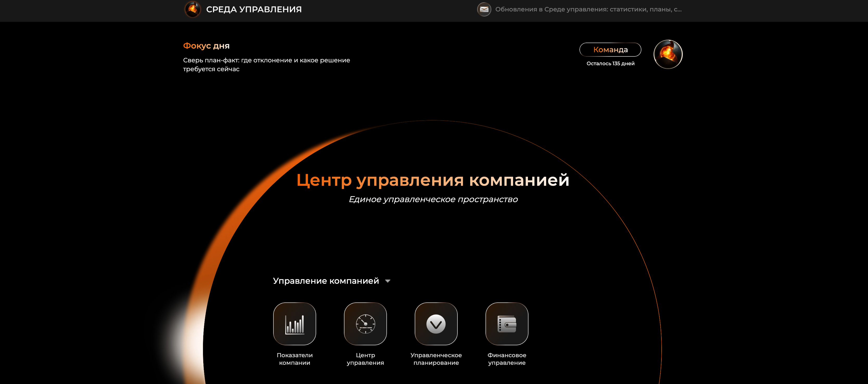Click the "Осталось 135 дней" countdown text
The width and height of the screenshot is (868, 384).
click(x=610, y=63)
